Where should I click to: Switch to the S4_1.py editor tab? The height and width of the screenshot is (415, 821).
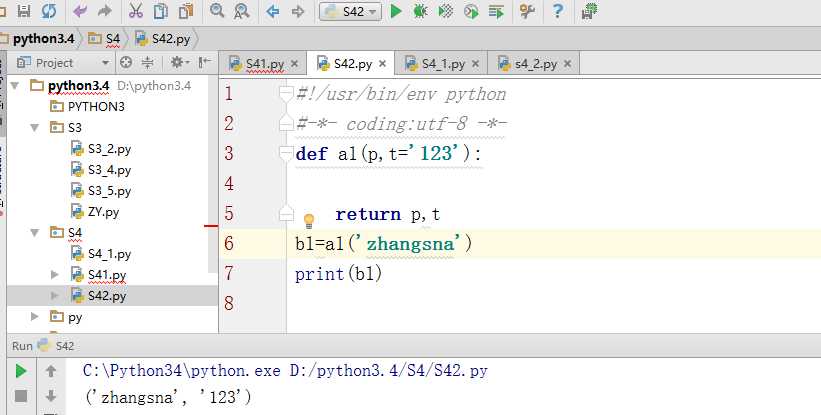(442, 63)
